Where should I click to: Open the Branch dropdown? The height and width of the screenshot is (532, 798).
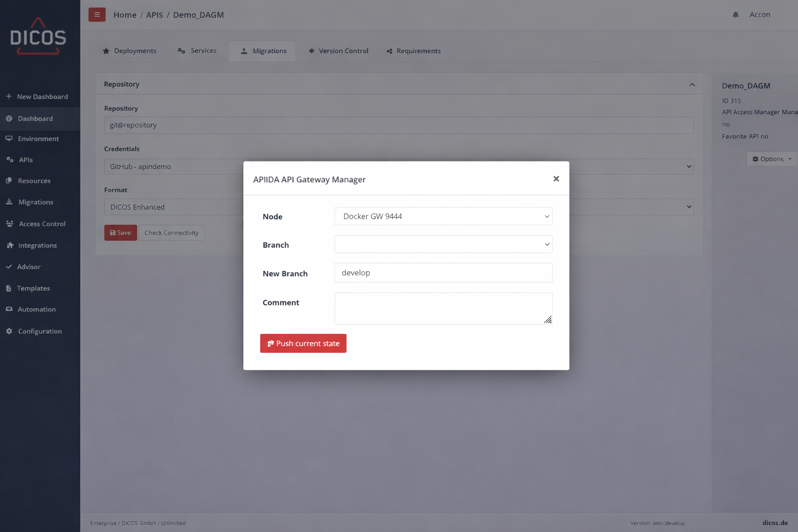(x=443, y=244)
